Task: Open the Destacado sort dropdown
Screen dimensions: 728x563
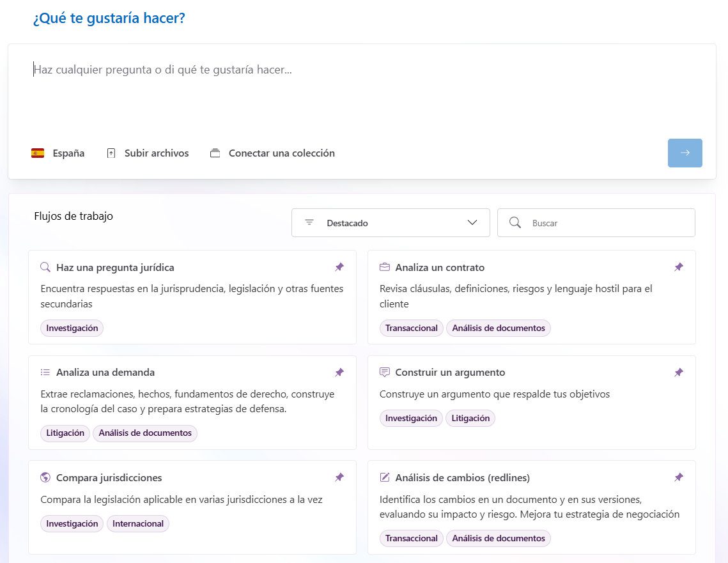Action: point(391,223)
